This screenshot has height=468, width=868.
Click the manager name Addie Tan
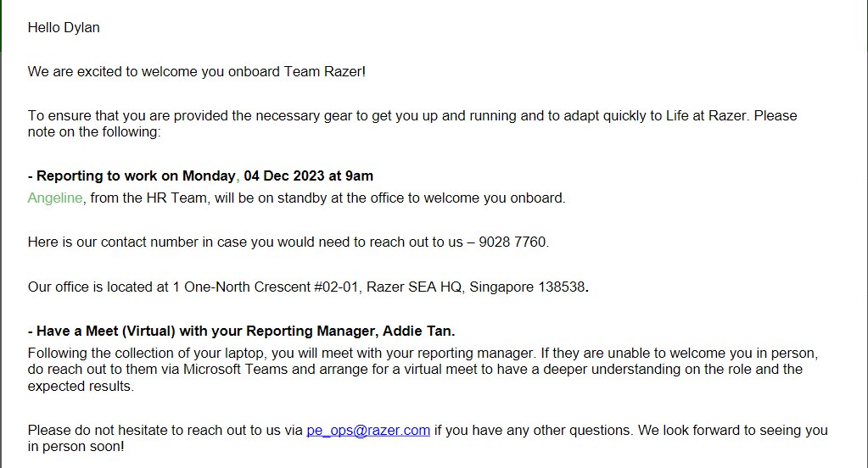click(x=417, y=331)
